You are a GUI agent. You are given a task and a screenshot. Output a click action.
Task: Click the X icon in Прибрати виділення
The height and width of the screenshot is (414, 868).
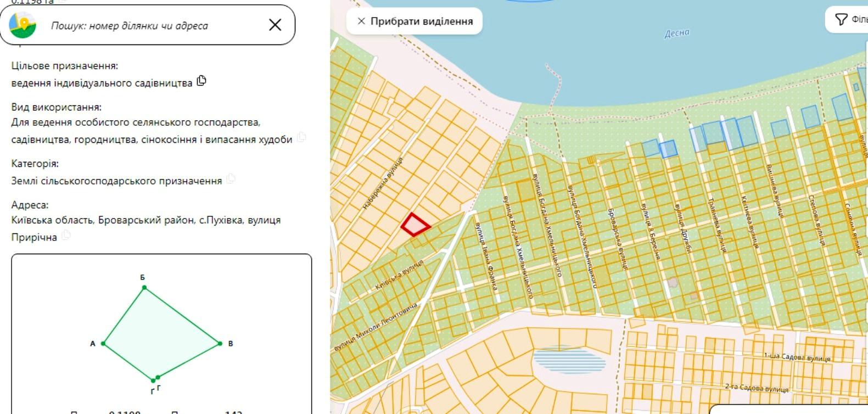click(361, 21)
